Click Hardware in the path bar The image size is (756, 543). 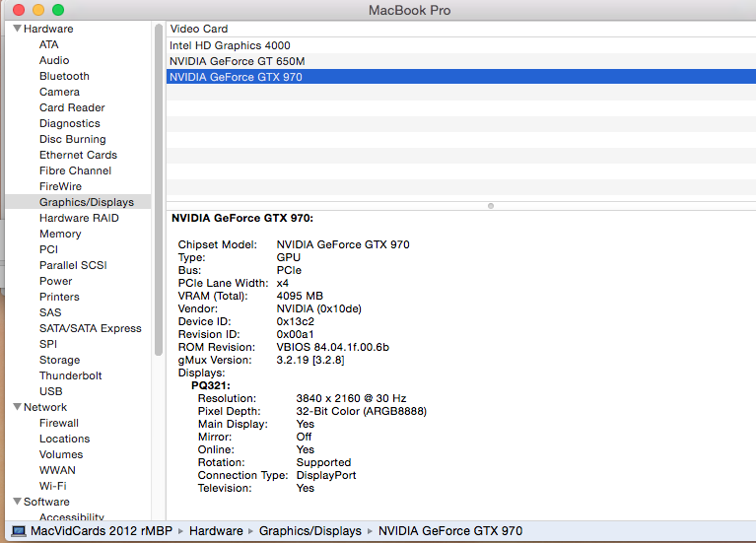pos(216,531)
